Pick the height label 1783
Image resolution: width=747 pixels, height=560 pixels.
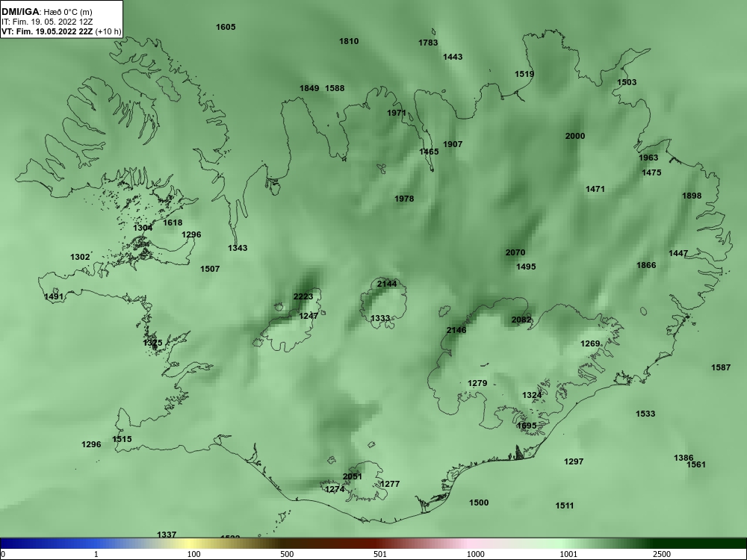coord(428,43)
